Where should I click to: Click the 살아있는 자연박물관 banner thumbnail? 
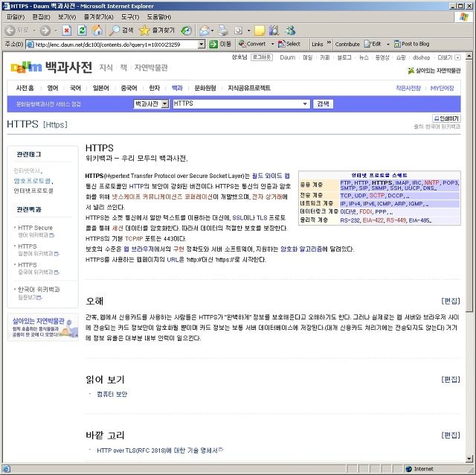pos(42,328)
